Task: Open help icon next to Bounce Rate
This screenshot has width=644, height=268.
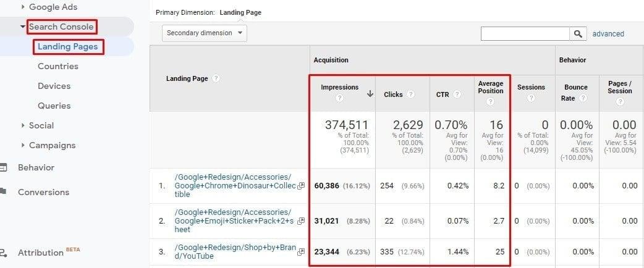Action: point(583,98)
